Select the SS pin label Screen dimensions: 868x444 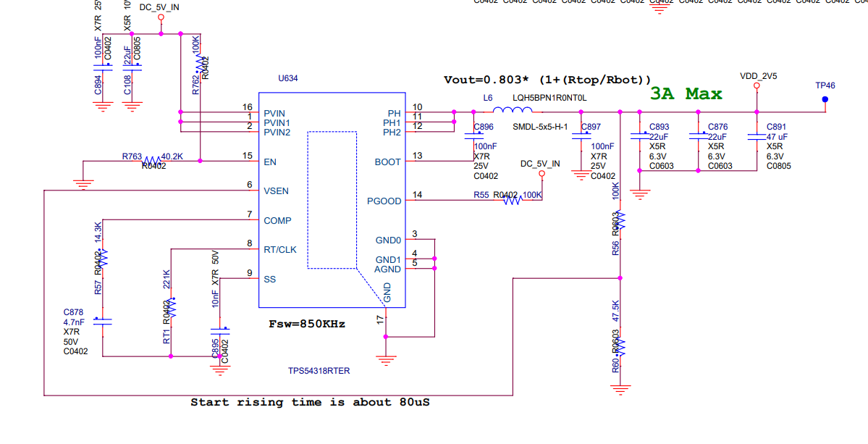[x=270, y=279]
